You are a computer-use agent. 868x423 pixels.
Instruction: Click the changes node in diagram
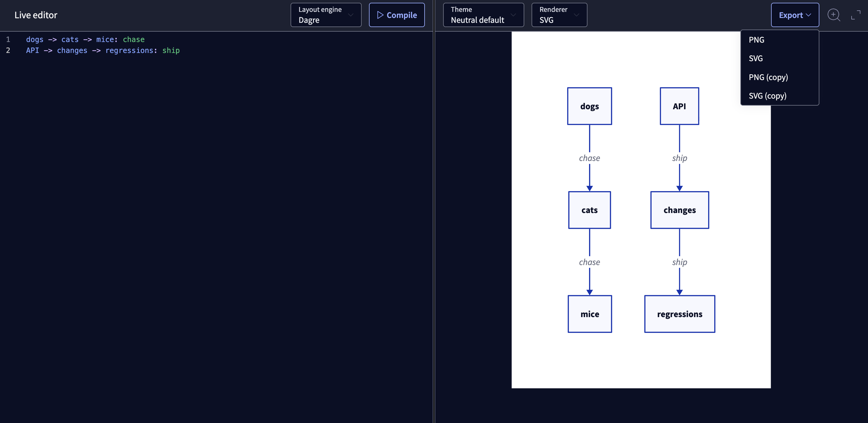point(679,210)
